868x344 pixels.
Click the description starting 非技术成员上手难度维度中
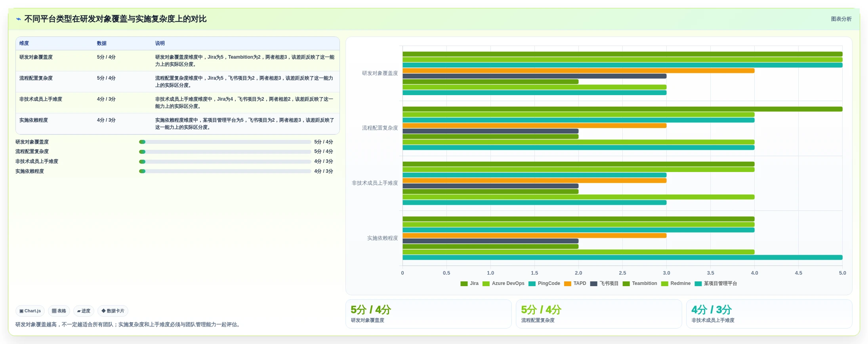[245, 103]
